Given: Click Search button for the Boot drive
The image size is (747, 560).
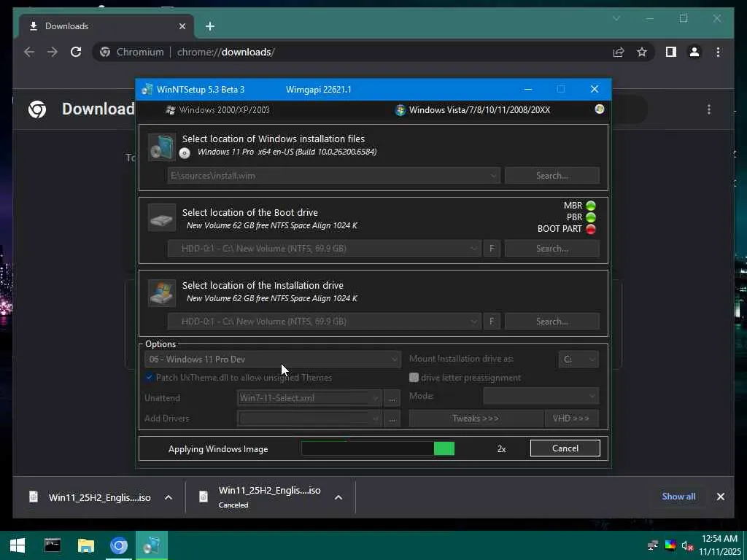Looking at the screenshot, I should (551, 249).
